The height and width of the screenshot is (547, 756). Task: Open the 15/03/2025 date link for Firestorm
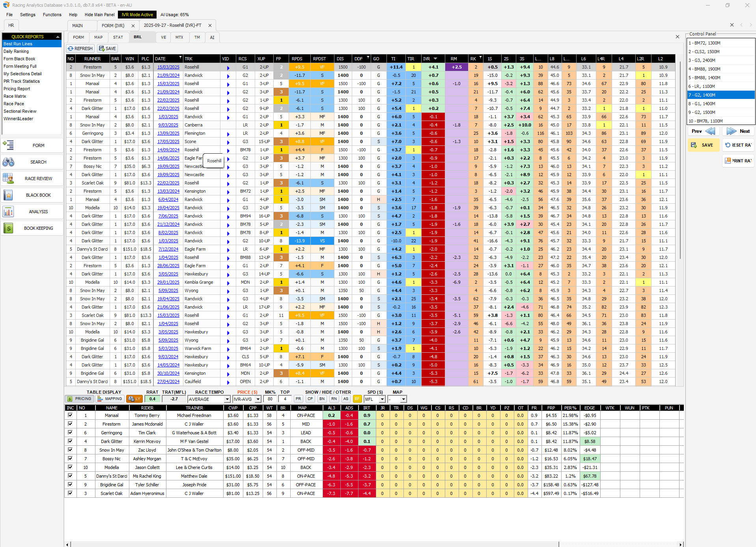click(x=168, y=67)
